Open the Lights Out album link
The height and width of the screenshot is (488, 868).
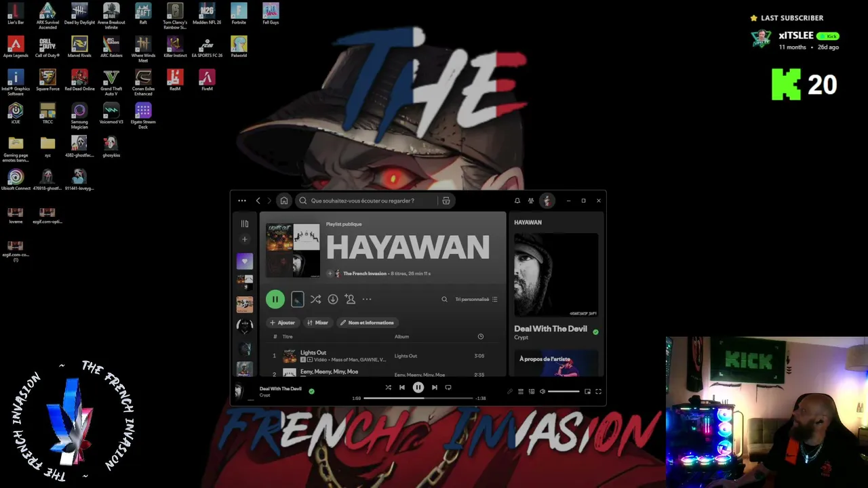click(406, 356)
